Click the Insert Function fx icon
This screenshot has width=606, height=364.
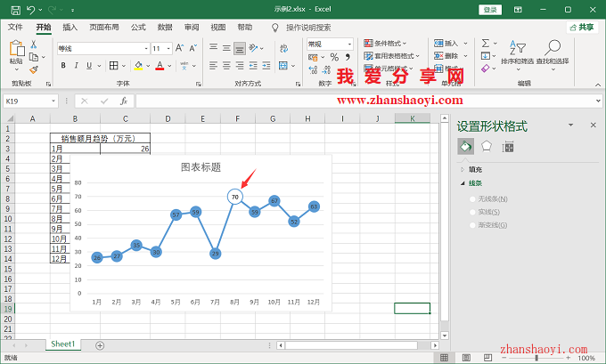pos(124,101)
